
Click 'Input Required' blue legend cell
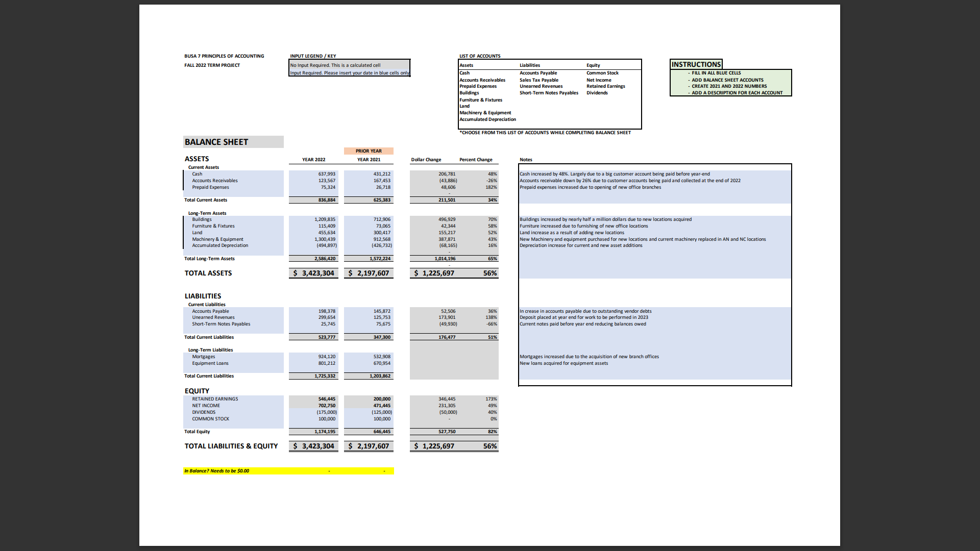click(x=350, y=73)
